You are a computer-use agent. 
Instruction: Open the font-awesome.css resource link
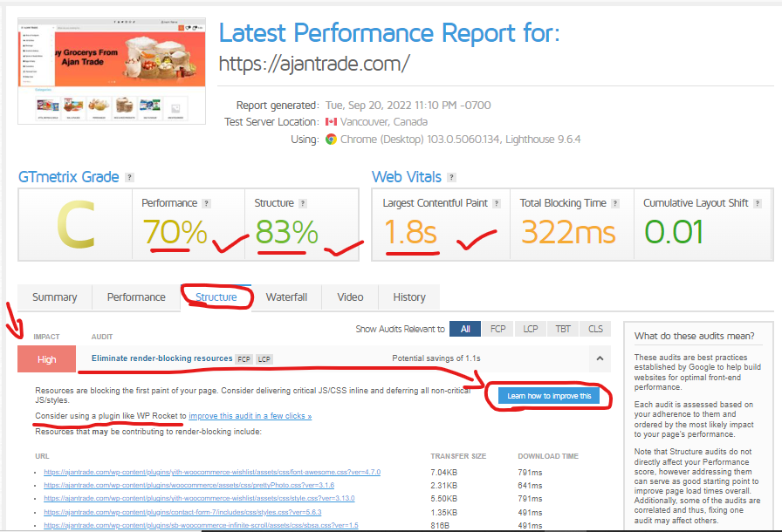tap(212, 472)
